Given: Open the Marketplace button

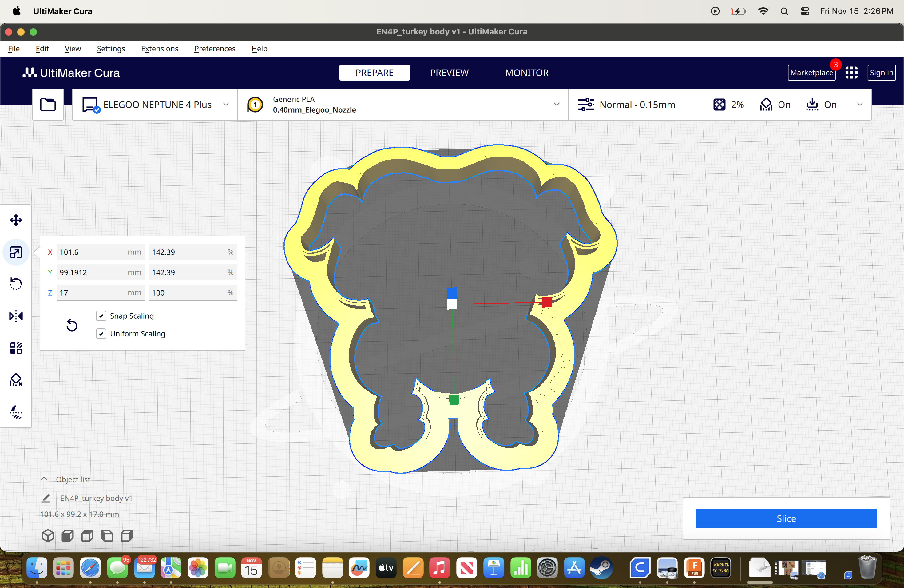Looking at the screenshot, I should [x=812, y=73].
